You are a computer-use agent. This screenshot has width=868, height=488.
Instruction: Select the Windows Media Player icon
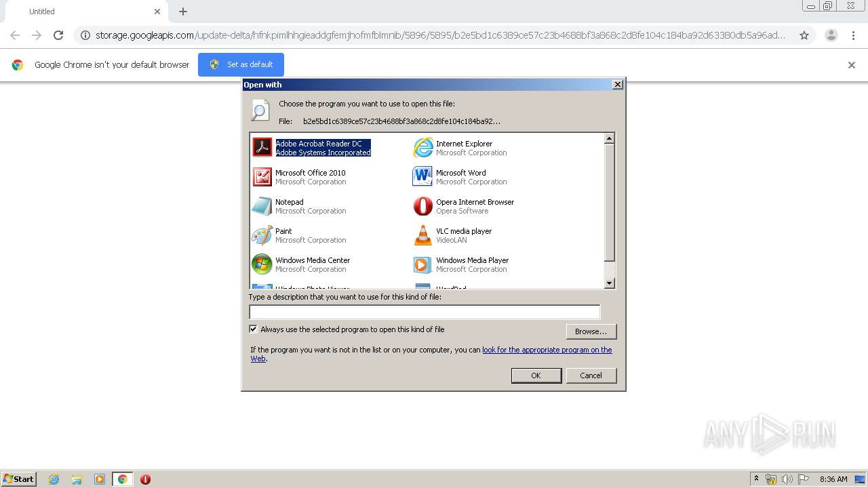point(422,264)
